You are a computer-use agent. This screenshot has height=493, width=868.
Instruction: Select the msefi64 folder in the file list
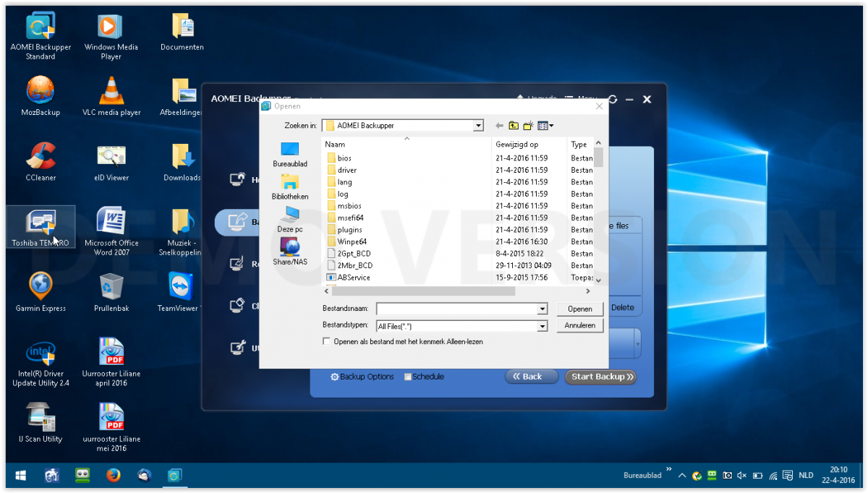350,218
